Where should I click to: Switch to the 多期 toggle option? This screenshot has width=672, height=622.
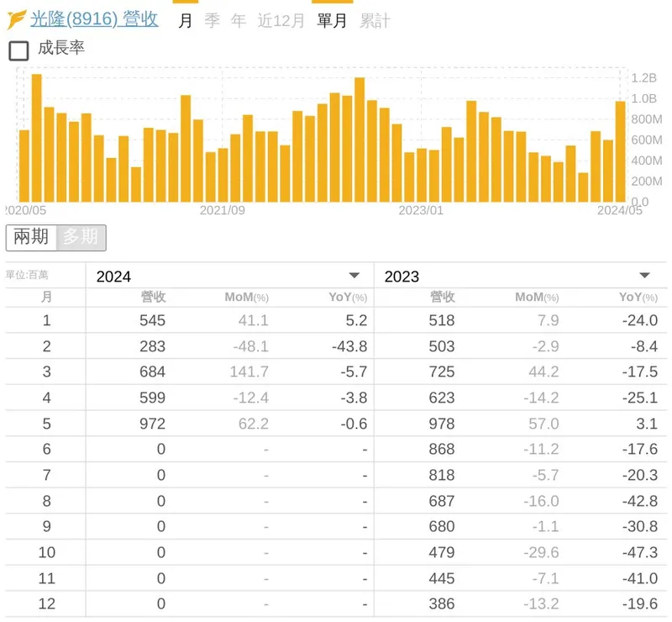81,237
